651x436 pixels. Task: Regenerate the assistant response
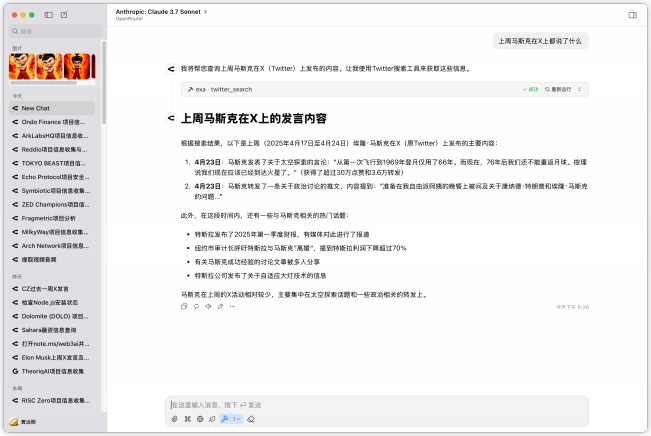(196, 306)
